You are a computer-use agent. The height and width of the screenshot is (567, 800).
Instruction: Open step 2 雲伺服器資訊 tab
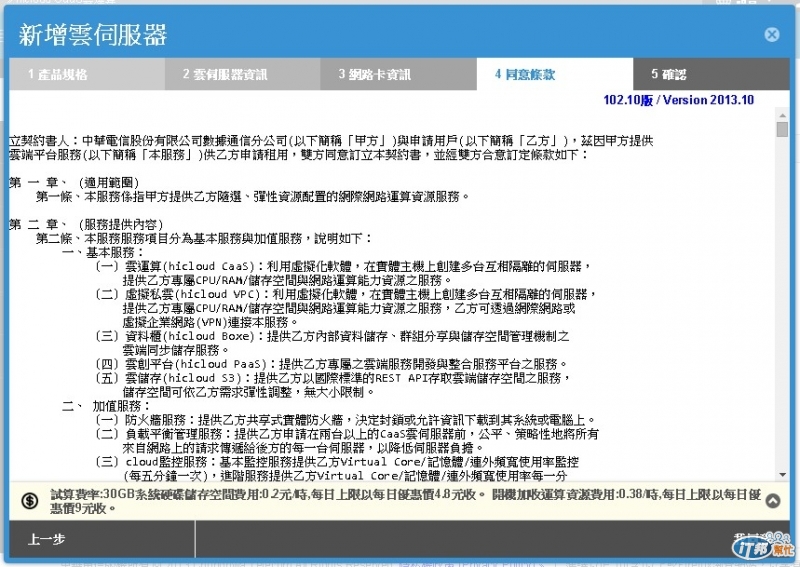click(x=243, y=75)
